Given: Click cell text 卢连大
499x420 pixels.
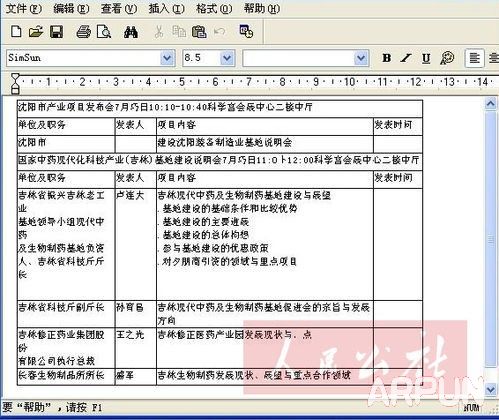Looking at the screenshot, I should coord(130,195).
